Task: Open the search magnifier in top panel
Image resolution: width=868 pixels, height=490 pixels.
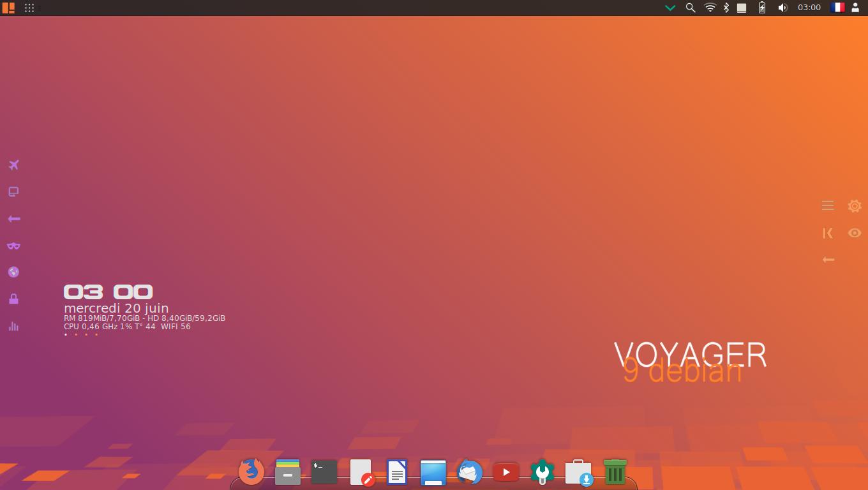Action: pos(690,8)
